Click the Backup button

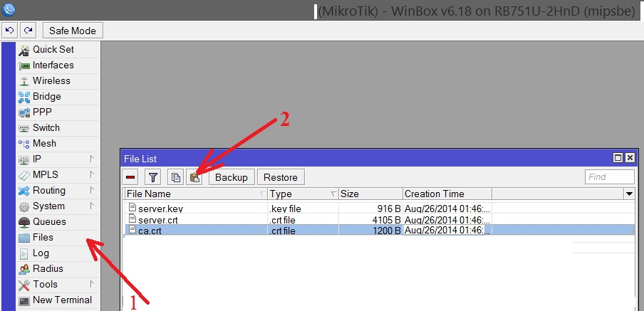(232, 177)
